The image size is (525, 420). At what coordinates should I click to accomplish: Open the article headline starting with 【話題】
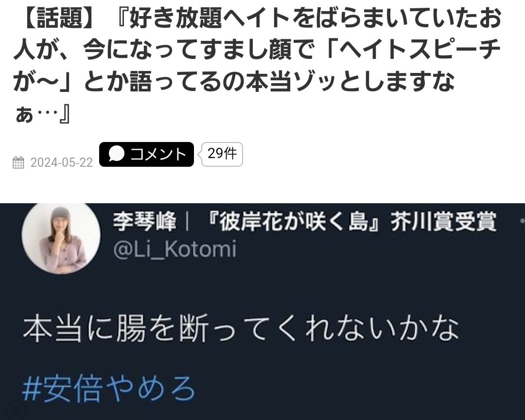pyautogui.click(x=257, y=67)
